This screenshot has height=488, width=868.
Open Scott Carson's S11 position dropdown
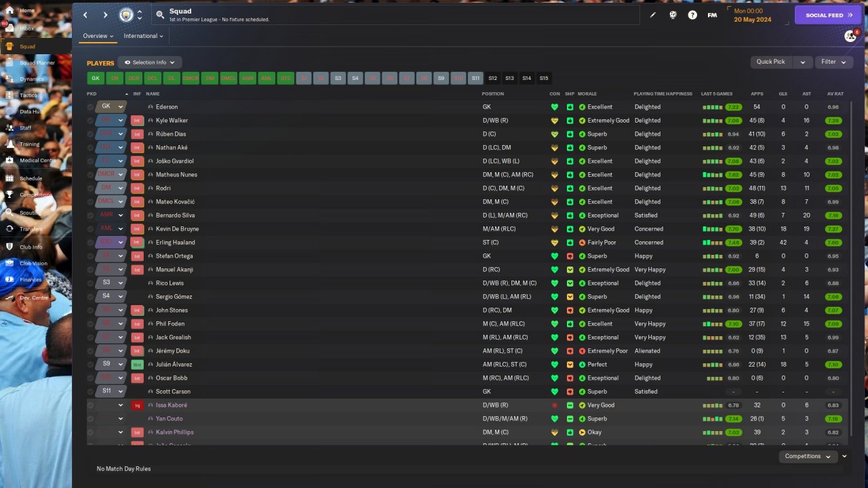coord(112,391)
